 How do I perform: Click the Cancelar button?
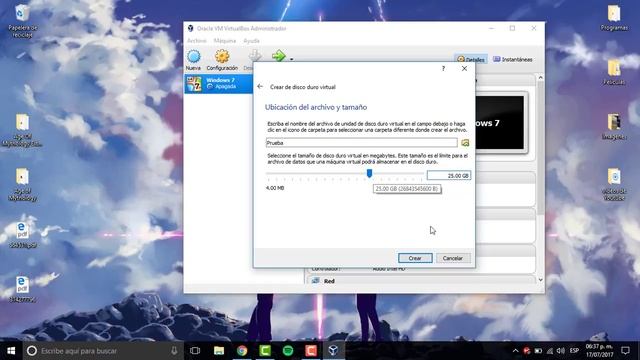pyautogui.click(x=453, y=258)
